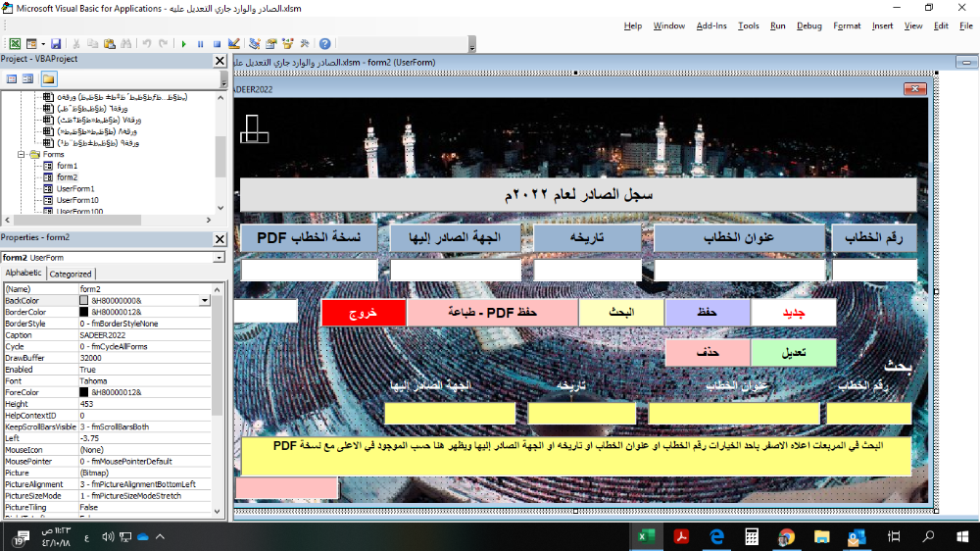Click the white field under رقم الخطاب
This screenshot has height=551, width=980.
point(874,271)
